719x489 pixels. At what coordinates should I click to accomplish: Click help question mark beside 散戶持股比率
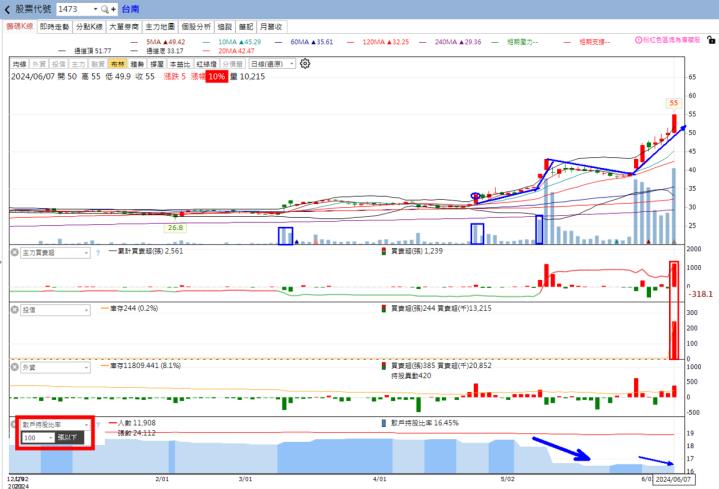coord(98,425)
